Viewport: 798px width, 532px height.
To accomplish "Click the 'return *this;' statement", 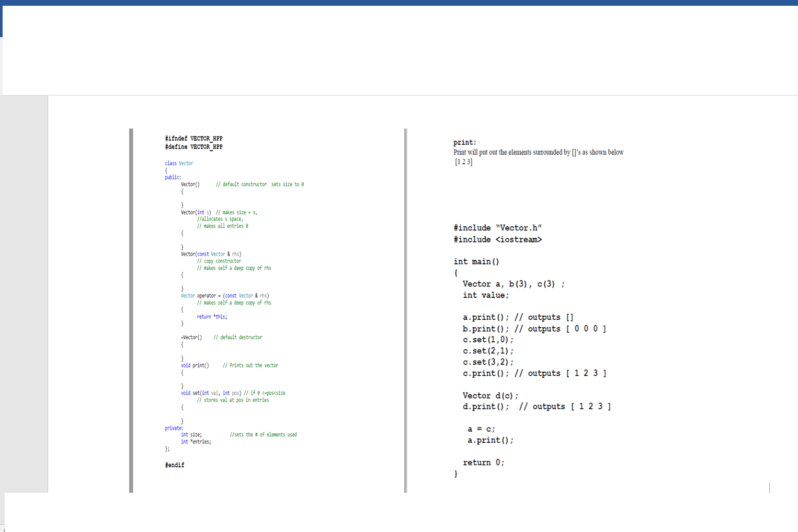I will click(x=212, y=317).
